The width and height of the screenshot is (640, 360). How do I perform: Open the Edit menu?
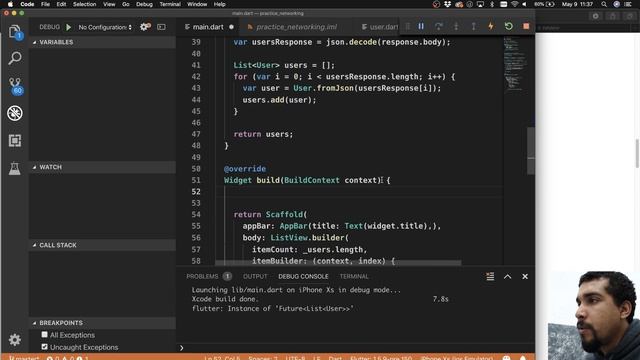pyautogui.click(x=61, y=4)
